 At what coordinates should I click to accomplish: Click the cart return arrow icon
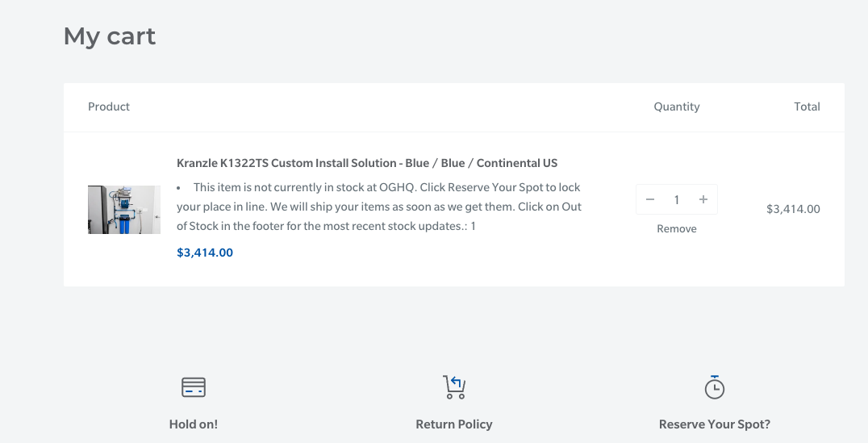point(454,387)
